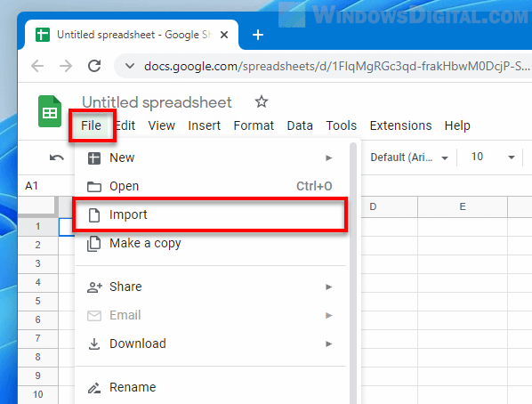The width and height of the screenshot is (532, 404).
Task: Select Rename in the File menu
Action: coord(210,387)
